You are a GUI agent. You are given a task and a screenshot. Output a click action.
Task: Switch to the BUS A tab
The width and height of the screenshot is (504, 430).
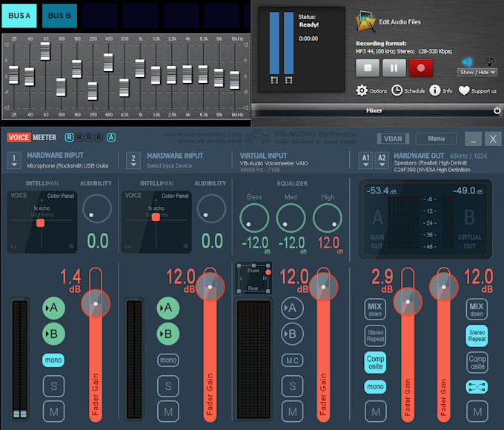(19, 16)
